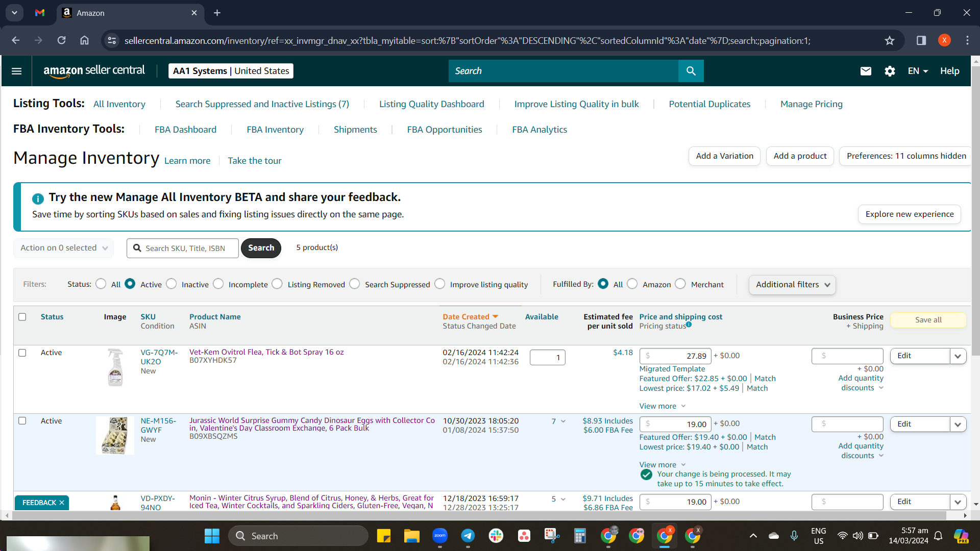
Task: Open Telegram from the taskbar
Action: (468, 536)
